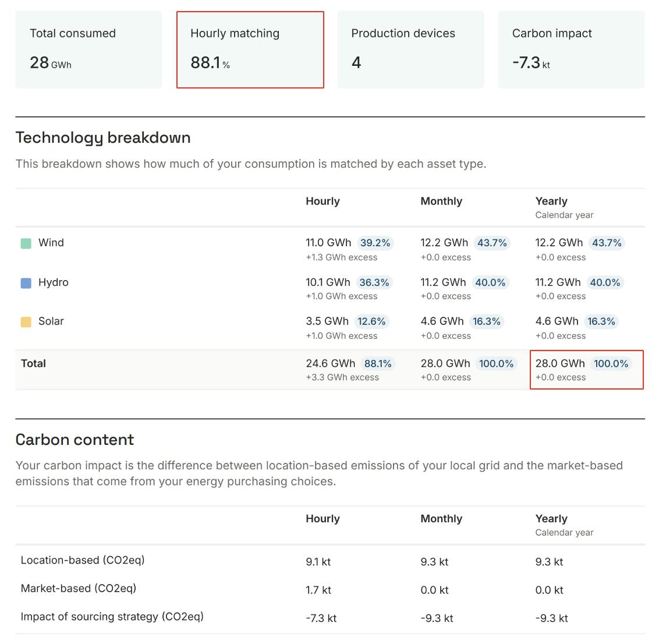Click the blue Hydro color swatch
652x644 pixels.
[26, 283]
